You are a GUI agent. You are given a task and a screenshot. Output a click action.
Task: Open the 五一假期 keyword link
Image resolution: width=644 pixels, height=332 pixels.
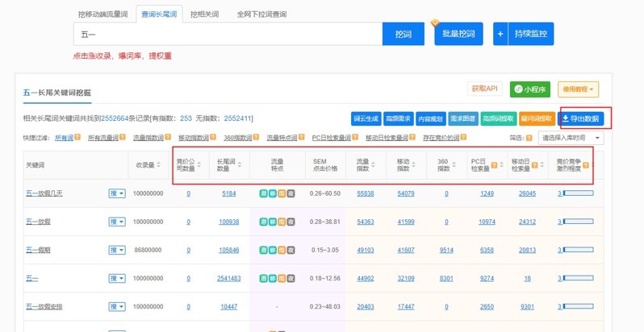(42, 250)
